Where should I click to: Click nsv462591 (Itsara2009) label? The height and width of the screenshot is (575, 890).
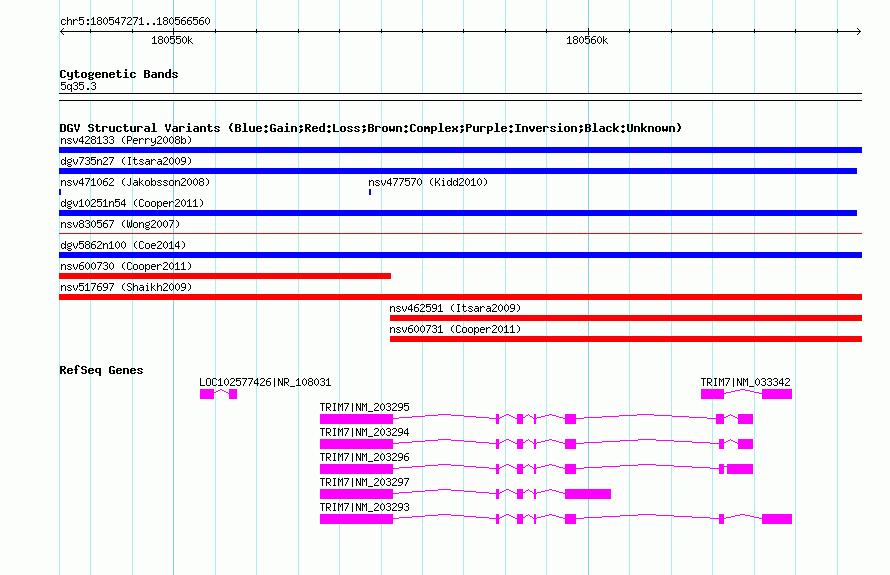point(455,308)
